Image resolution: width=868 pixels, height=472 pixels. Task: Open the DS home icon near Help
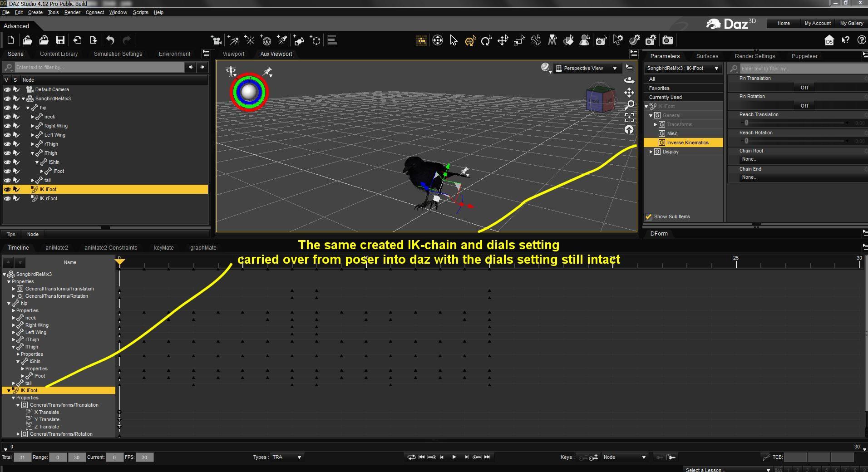tap(829, 40)
